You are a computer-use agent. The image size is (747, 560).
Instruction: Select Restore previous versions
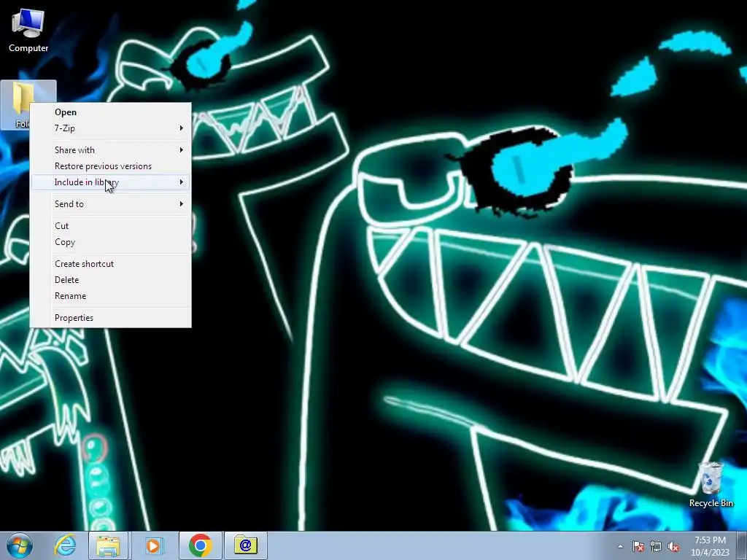(111, 166)
